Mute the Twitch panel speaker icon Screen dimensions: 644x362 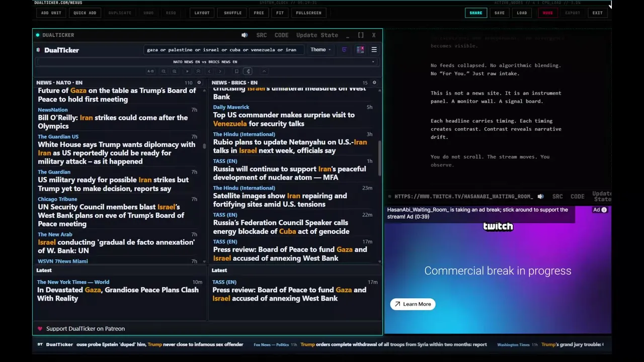point(540,197)
